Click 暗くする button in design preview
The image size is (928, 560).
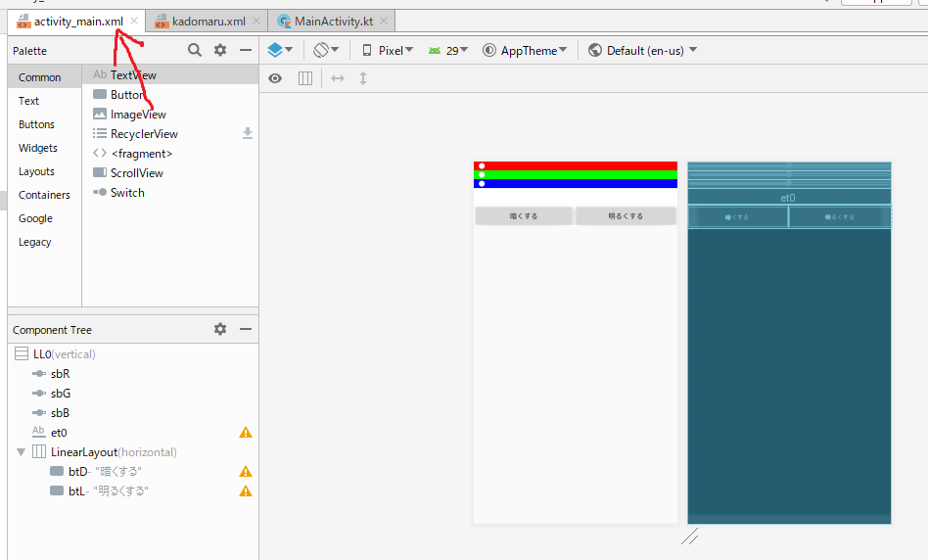click(524, 216)
